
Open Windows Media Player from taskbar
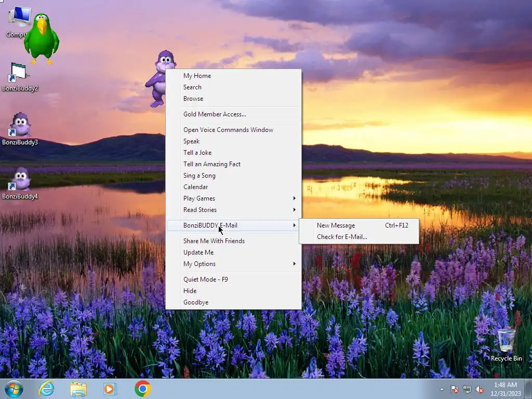pos(110,389)
